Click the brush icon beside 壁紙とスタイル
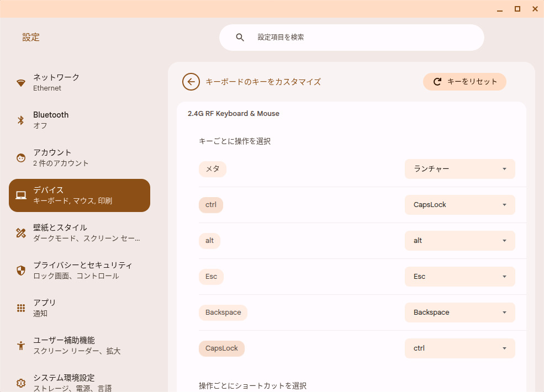This screenshot has width=544, height=392. click(x=21, y=233)
